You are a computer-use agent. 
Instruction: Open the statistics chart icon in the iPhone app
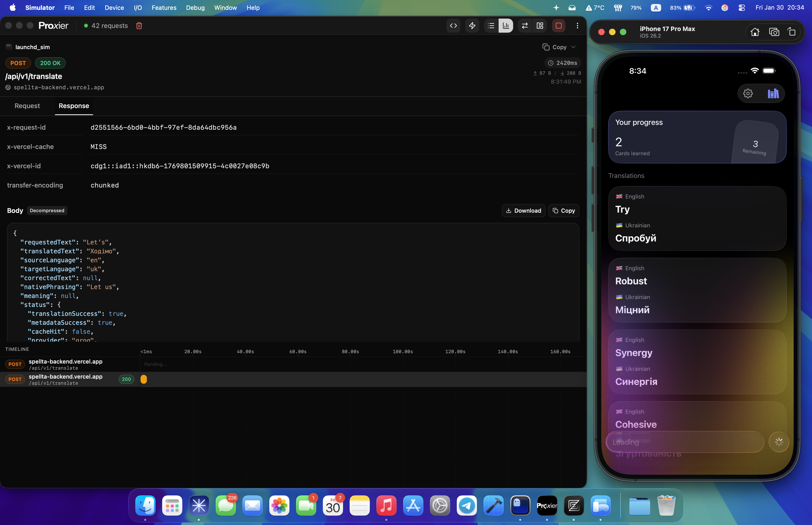(x=773, y=93)
